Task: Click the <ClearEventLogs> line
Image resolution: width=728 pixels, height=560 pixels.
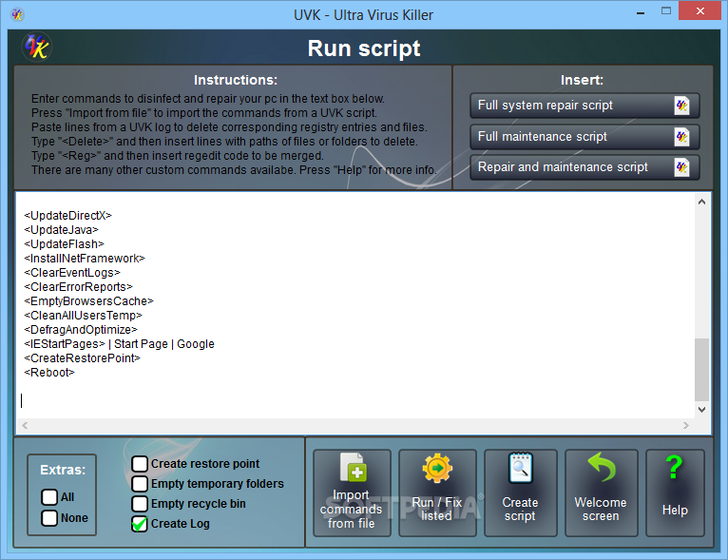Action: (x=72, y=273)
